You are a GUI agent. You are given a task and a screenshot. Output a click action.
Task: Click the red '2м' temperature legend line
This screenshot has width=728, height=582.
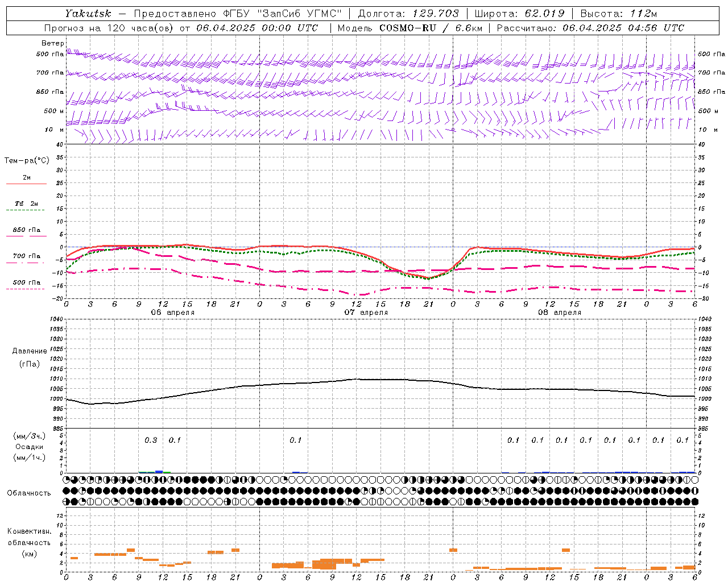tap(26, 184)
